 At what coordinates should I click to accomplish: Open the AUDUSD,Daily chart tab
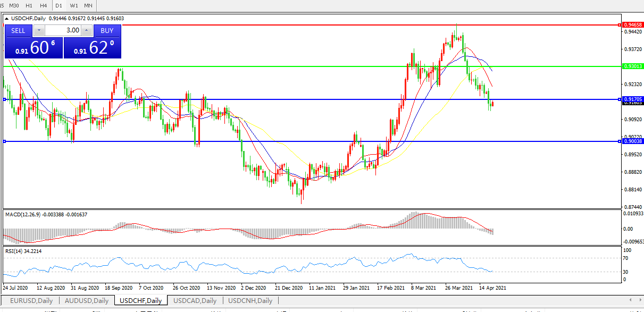click(87, 301)
